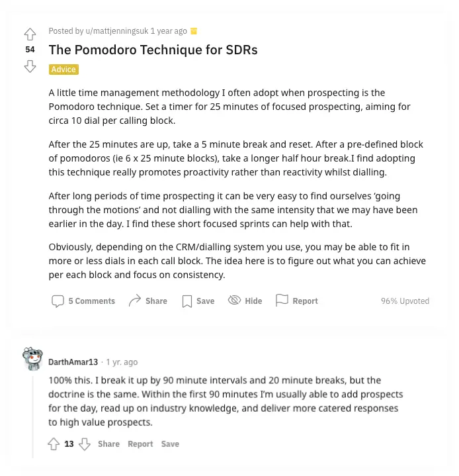
Task: Report the post via flag icon
Action: tap(282, 301)
